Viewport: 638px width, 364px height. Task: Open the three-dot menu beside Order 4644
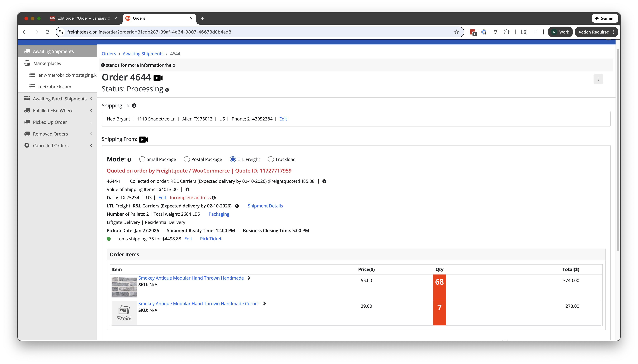coord(598,79)
